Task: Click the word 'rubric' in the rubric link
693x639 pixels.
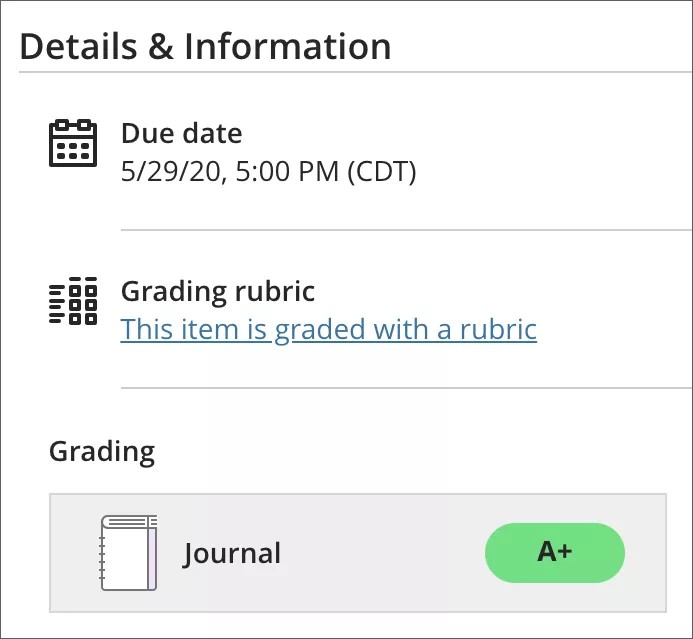Action: click(x=499, y=329)
